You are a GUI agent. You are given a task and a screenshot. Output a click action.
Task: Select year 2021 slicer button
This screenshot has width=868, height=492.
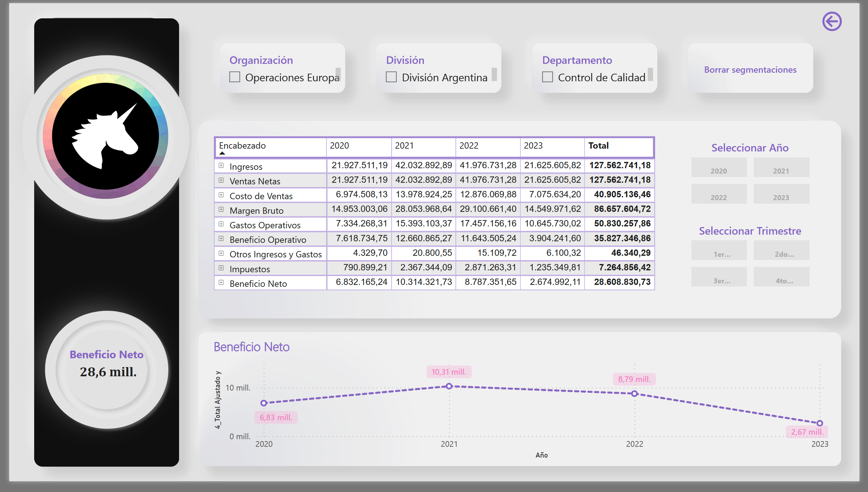click(x=781, y=168)
